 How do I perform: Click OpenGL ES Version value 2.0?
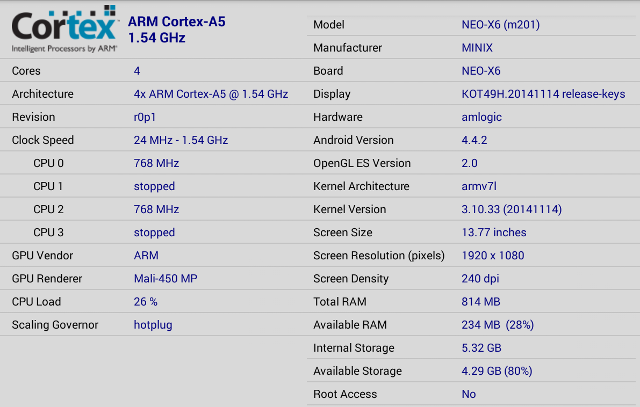(x=469, y=163)
